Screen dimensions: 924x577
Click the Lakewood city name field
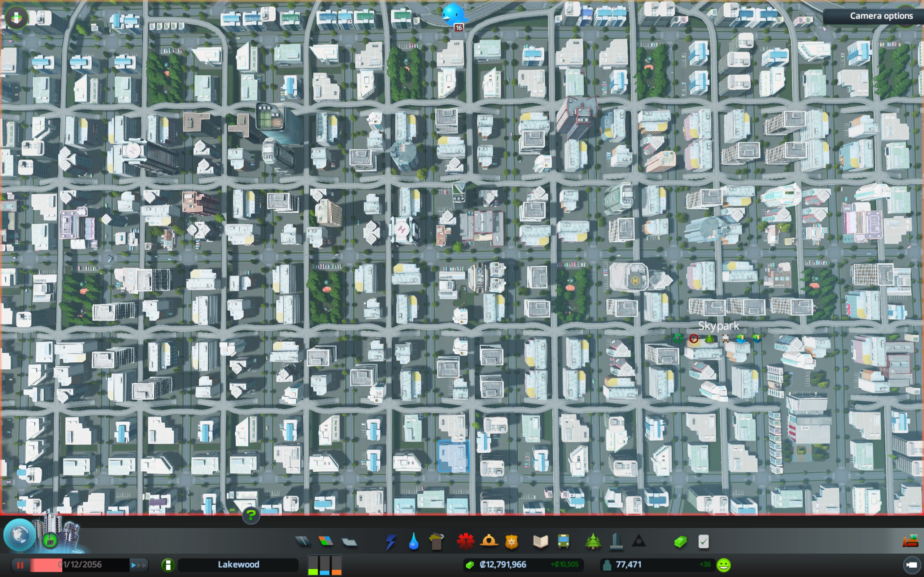pos(238,564)
